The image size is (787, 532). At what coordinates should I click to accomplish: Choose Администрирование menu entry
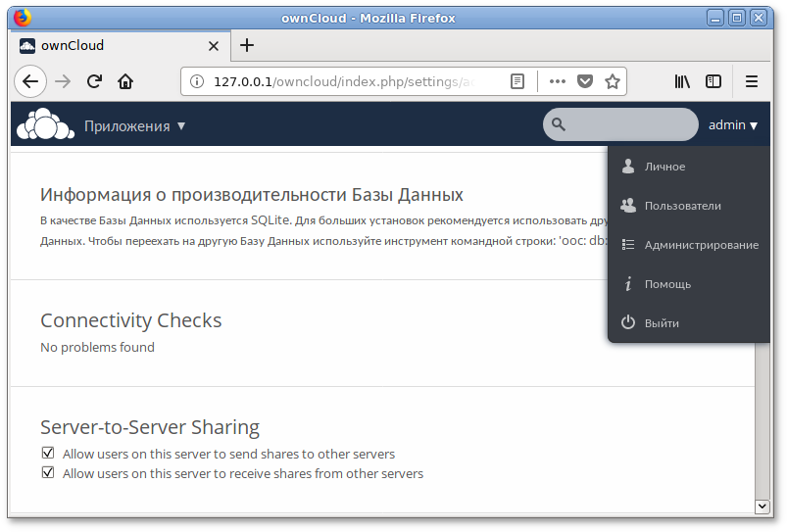[701, 245]
